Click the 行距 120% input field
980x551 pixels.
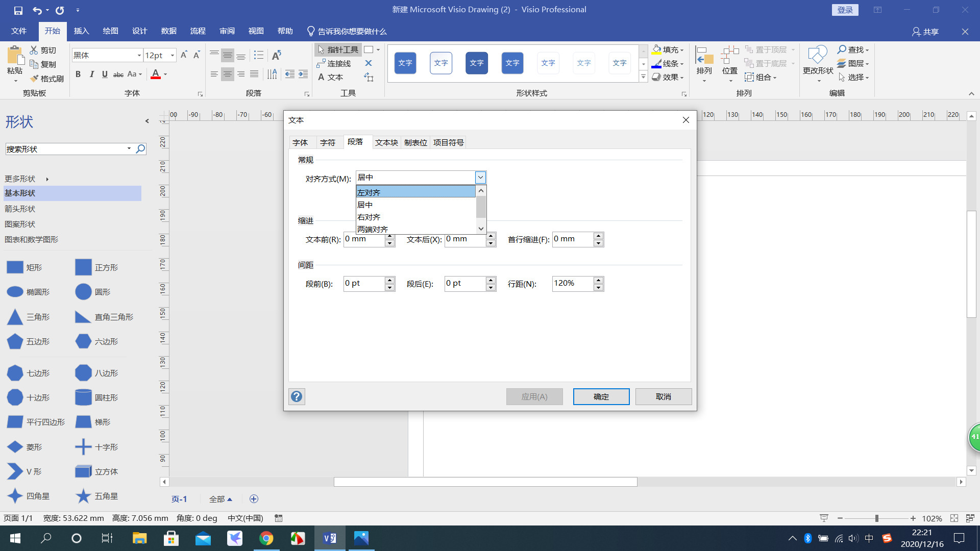pos(572,283)
